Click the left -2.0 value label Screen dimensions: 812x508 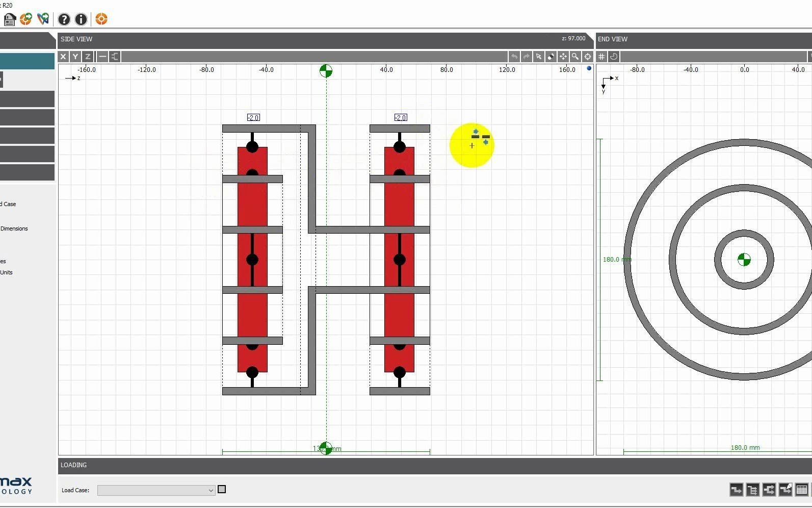pyautogui.click(x=253, y=118)
